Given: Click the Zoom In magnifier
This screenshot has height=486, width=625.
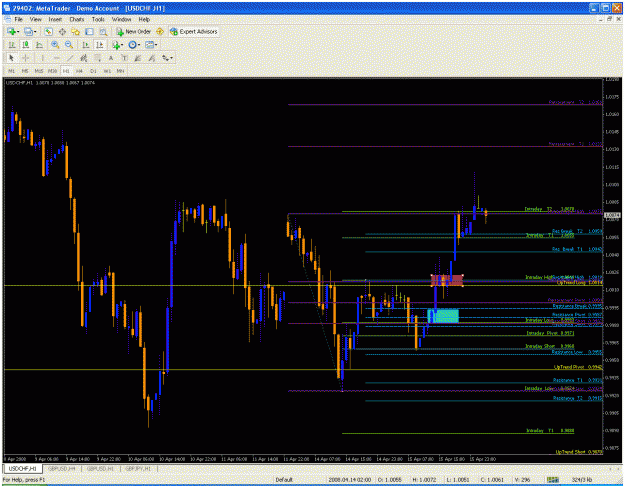Looking at the screenshot, I should click(x=55, y=45).
